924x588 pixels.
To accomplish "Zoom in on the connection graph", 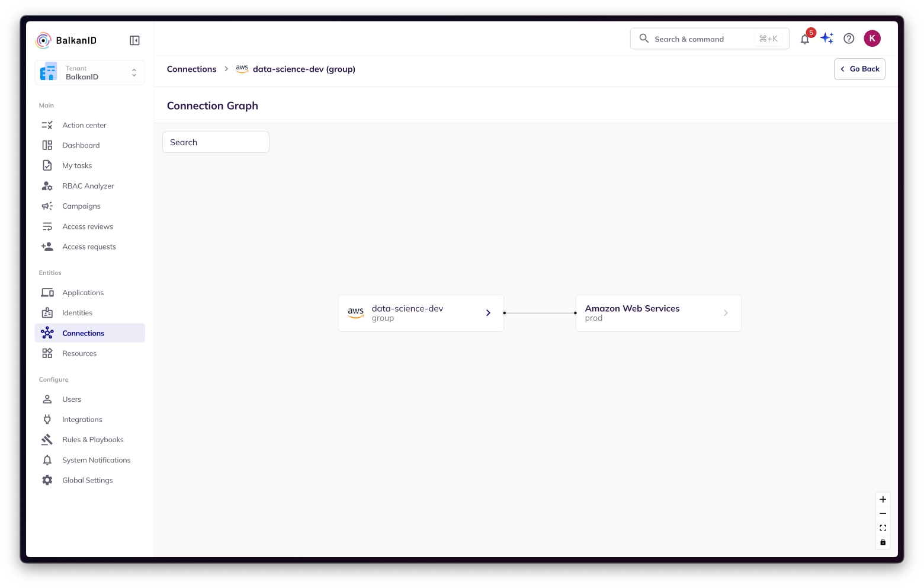I will tap(883, 499).
